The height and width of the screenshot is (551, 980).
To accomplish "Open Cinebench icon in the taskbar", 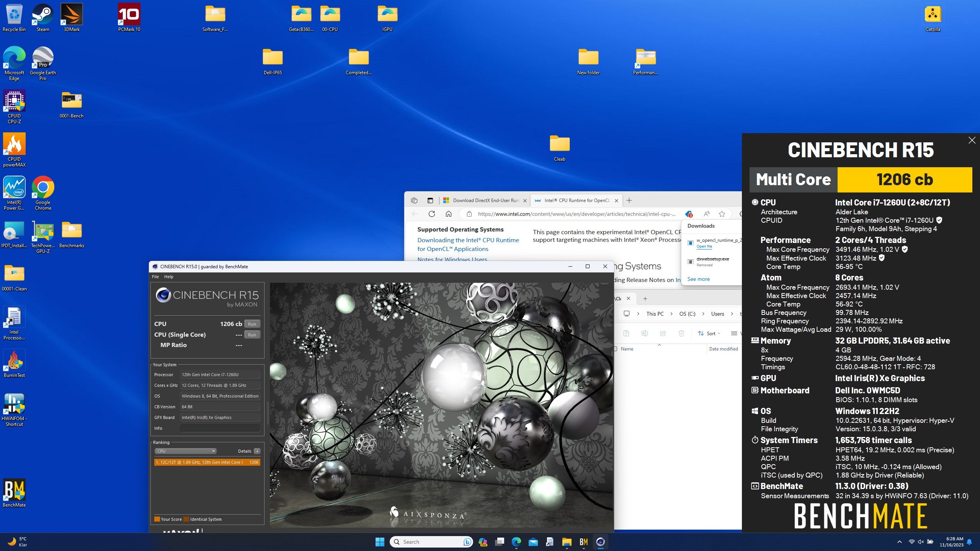I will click(x=600, y=541).
